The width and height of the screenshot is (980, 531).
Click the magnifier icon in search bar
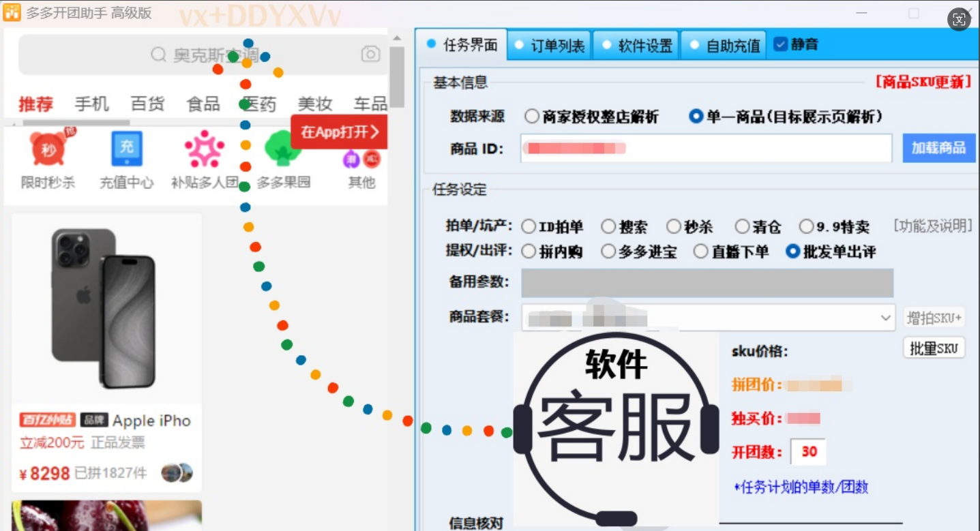point(158,55)
